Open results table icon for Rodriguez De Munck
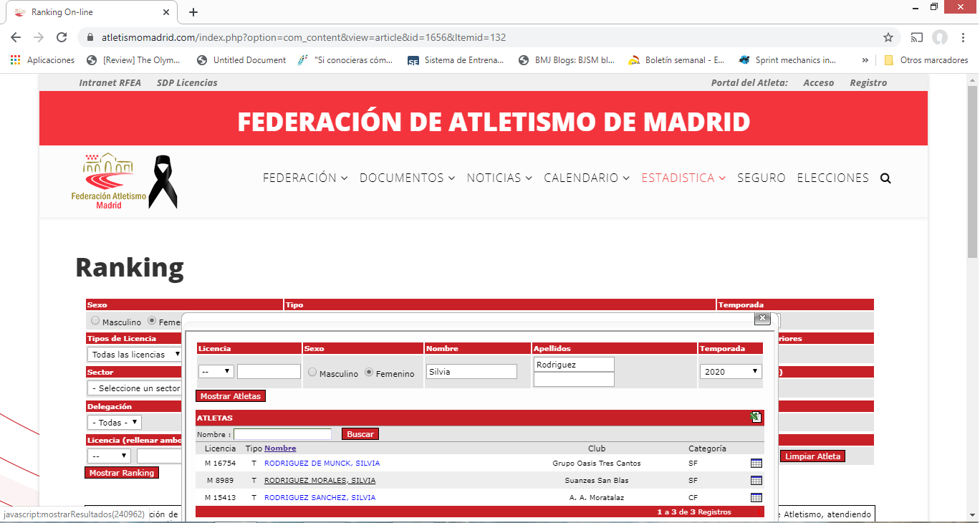The height and width of the screenshot is (523, 980). pyautogui.click(x=756, y=464)
